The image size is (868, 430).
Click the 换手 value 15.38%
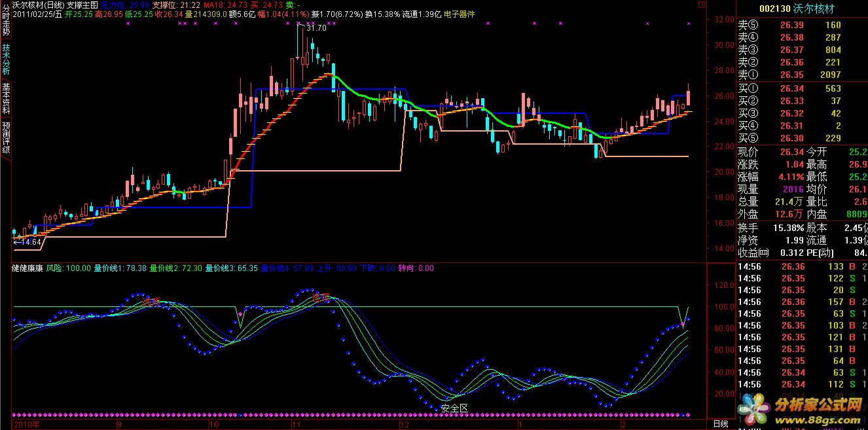click(x=787, y=228)
